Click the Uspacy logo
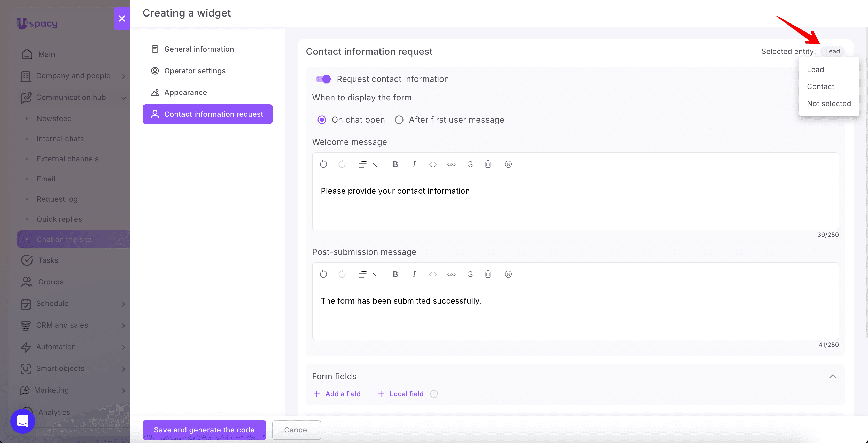 click(37, 23)
